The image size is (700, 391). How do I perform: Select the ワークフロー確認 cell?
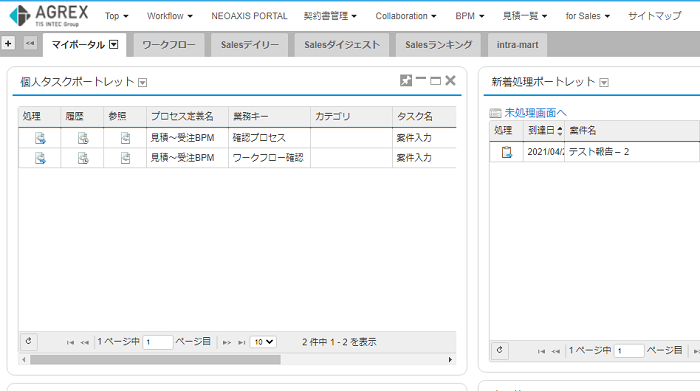[269, 158]
